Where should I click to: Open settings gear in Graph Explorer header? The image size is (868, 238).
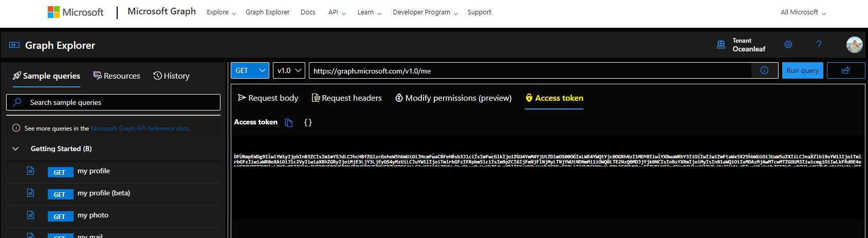(x=788, y=45)
